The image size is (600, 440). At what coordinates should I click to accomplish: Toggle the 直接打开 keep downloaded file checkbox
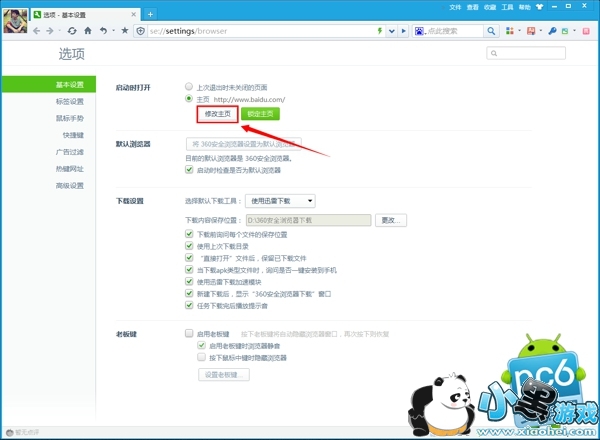[189, 257]
